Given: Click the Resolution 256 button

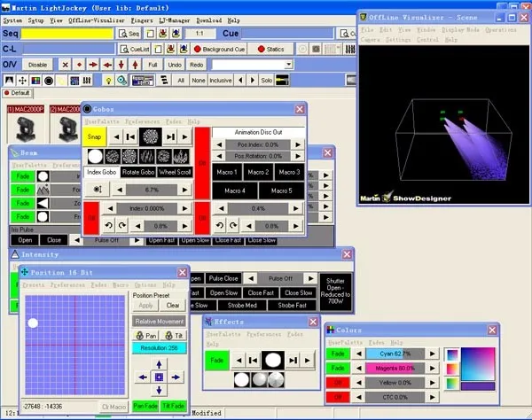Looking at the screenshot, I should pyautogui.click(x=159, y=348).
